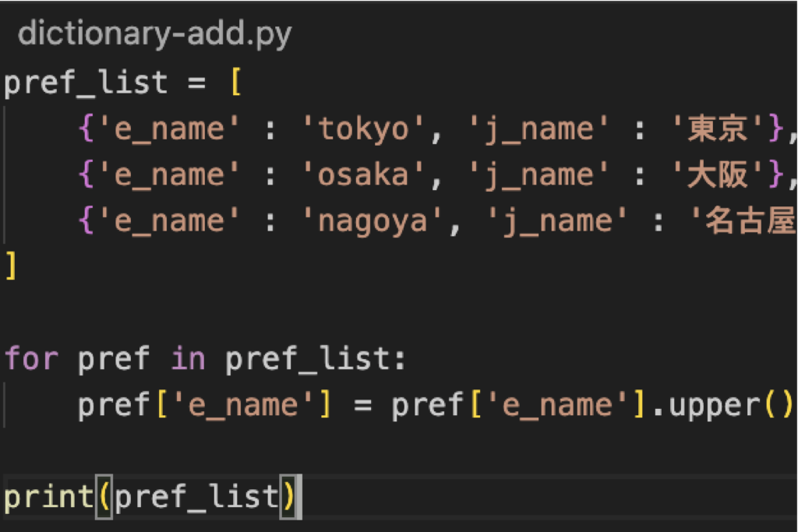The image size is (798, 532).
Task: Place cursor on the '東京' string
Action: (718, 129)
